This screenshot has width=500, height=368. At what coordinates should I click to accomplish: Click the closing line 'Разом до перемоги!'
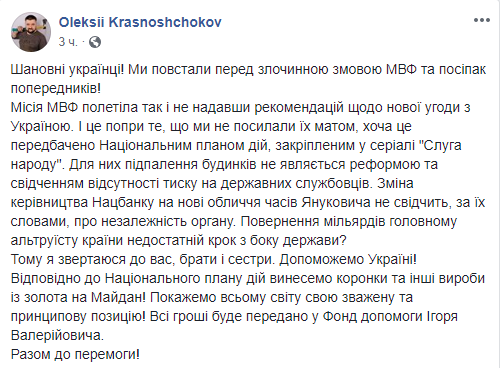[75, 354]
